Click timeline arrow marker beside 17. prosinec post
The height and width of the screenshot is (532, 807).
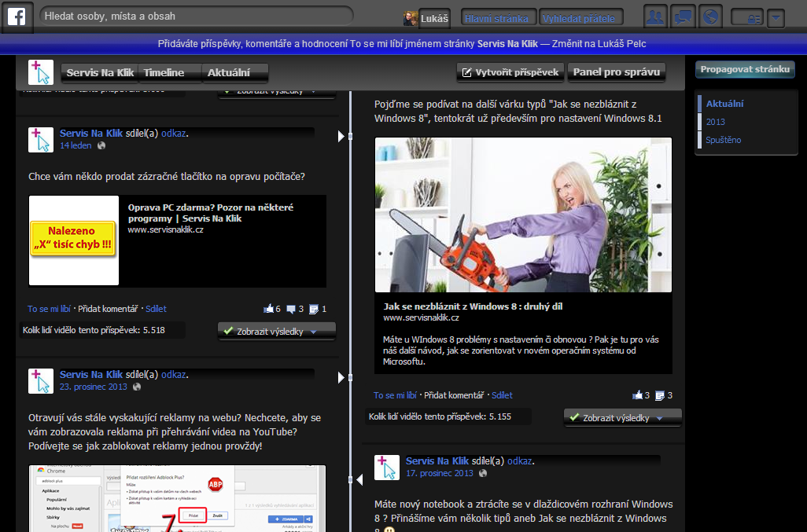point(359,479)
